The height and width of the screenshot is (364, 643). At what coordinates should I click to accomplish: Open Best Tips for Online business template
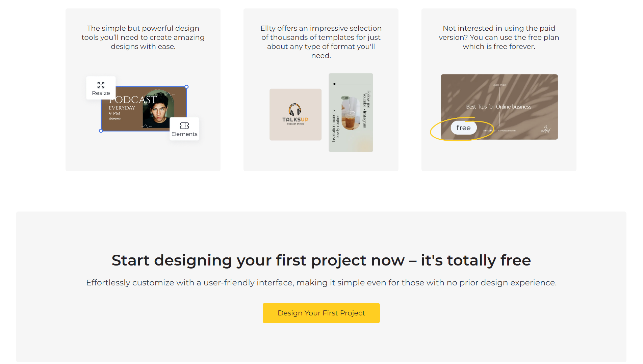click(499, 107)
